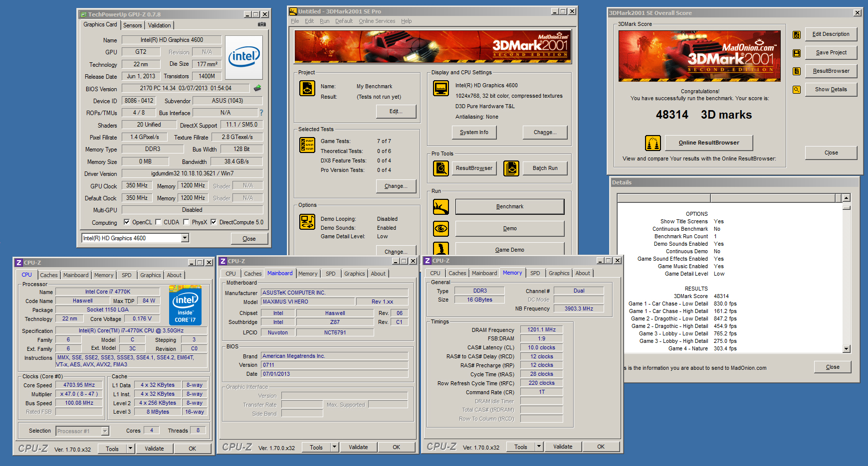This screenshot has height=466, width=868.
Task: Click the Edit Description button
Action: (x=831, y=34)
